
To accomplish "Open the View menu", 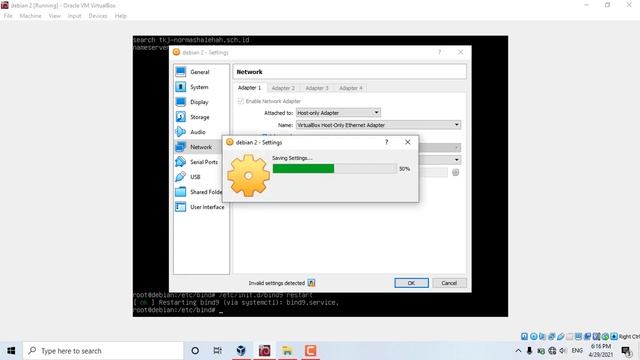I will click(54, 16).
